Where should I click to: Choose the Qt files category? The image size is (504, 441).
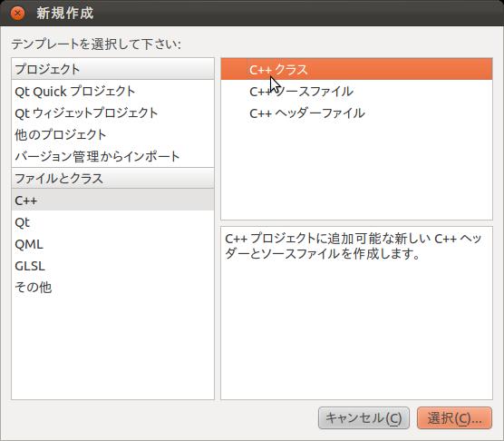(x=112, y=222)
